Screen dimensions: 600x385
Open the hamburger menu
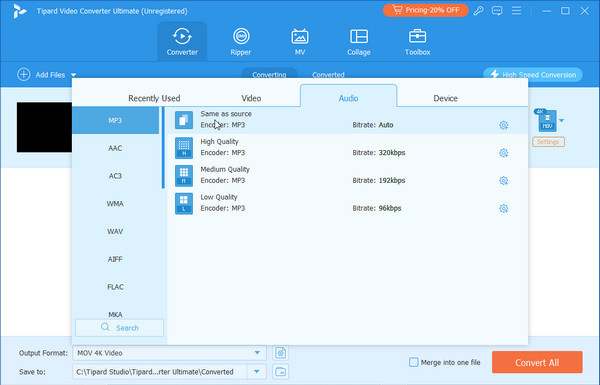tap(516, 11)
